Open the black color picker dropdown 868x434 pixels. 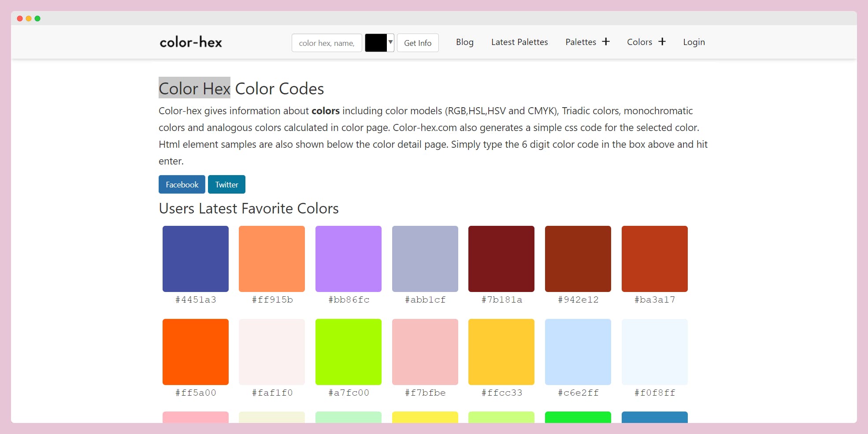click(x=379, y=43)
